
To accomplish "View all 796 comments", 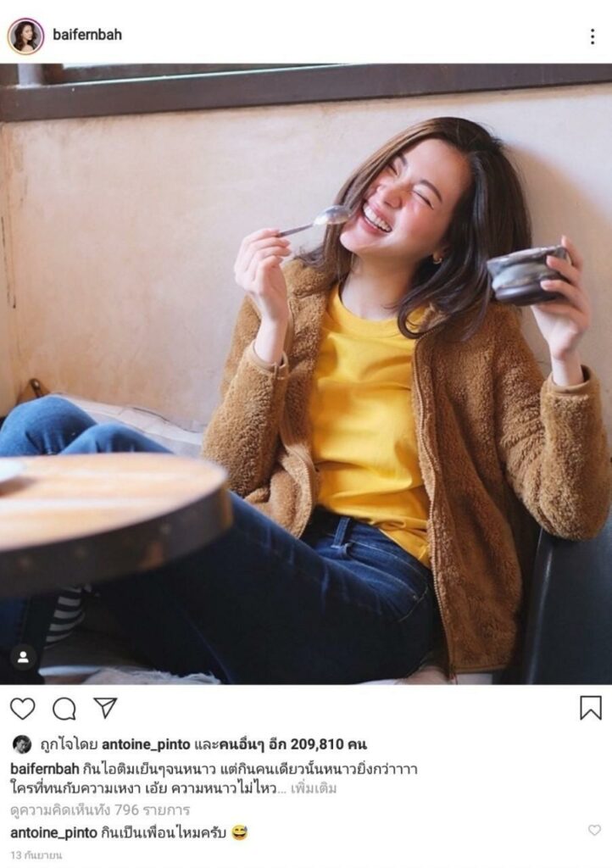I will coord(100,810).
